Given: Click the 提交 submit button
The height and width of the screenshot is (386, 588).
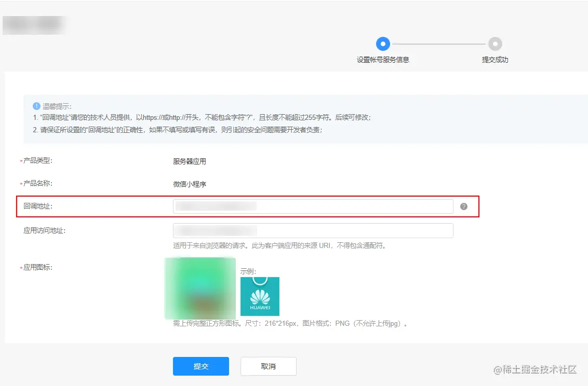Looking at the screenshot, I should pyautogui.click(x=201, y=366).
